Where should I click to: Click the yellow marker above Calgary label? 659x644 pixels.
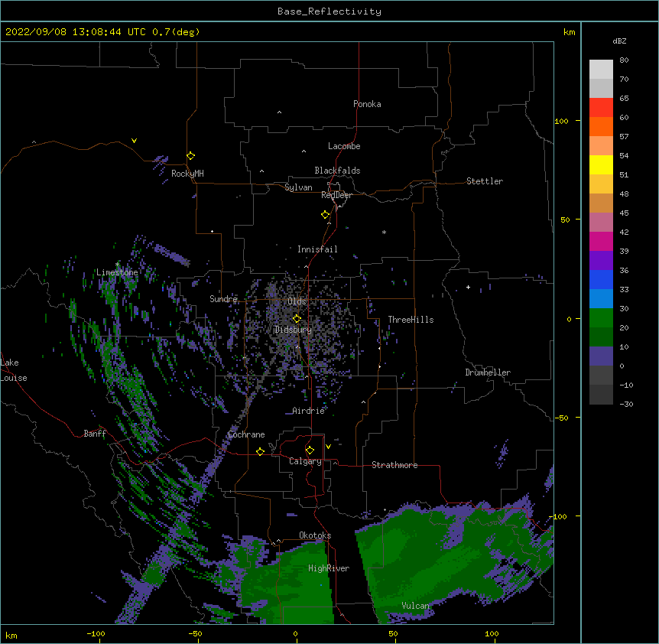click(x=310, y=450)
